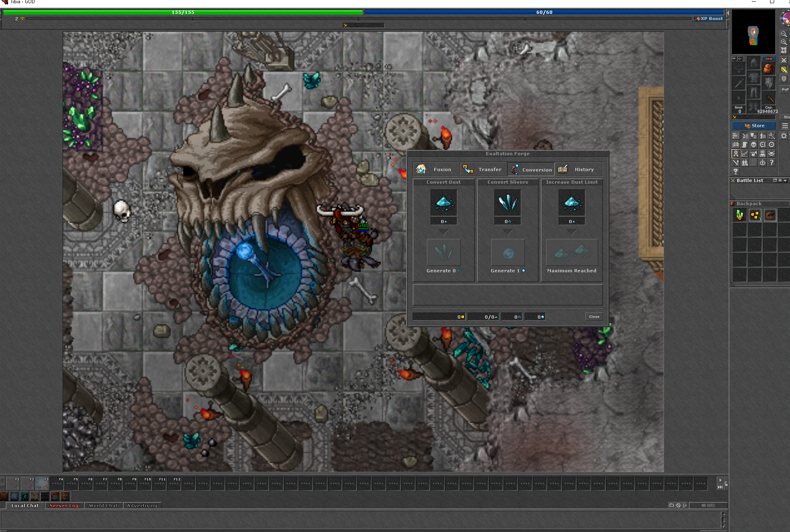Select yellow sword balanced fight mode

(784, 70)
